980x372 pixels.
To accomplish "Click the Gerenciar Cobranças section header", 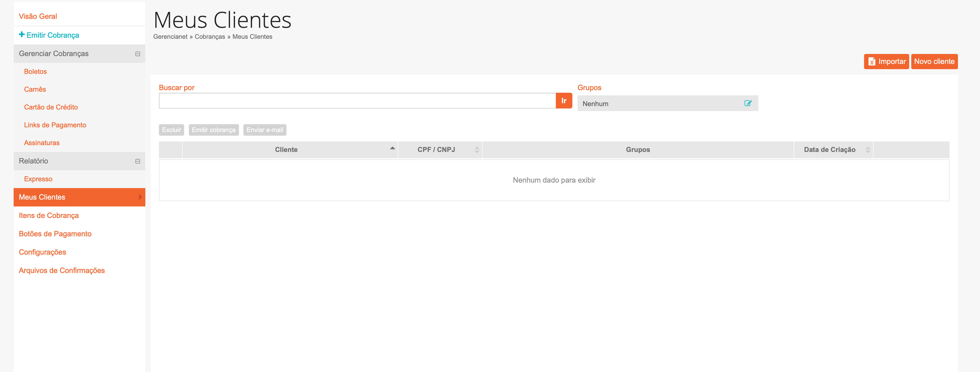I will point(79,54).
